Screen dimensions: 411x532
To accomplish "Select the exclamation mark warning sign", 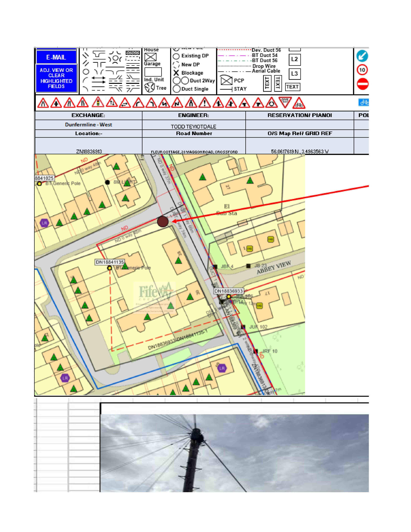I will point(204,103).
